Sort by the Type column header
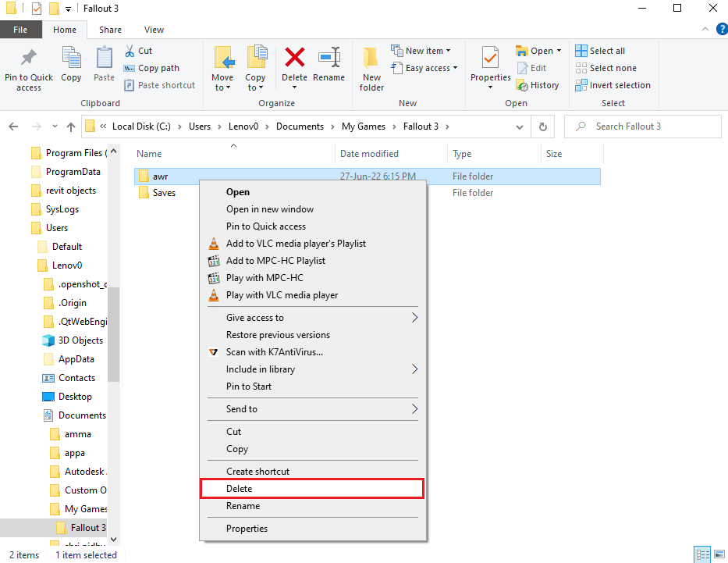This screenshot has height=563, width=728. [494, 154]
